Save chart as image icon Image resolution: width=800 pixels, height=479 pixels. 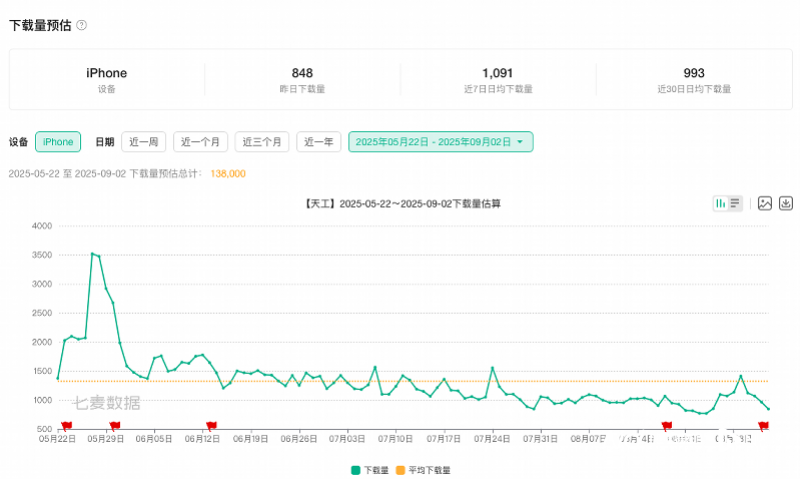pyautogui.click(x=765, y=203)
